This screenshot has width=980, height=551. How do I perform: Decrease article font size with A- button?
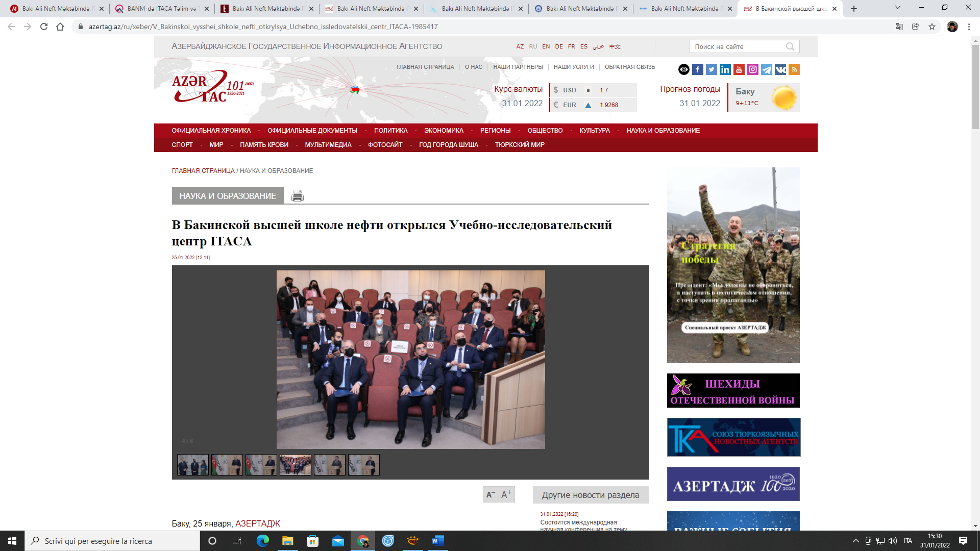[491, 494]
